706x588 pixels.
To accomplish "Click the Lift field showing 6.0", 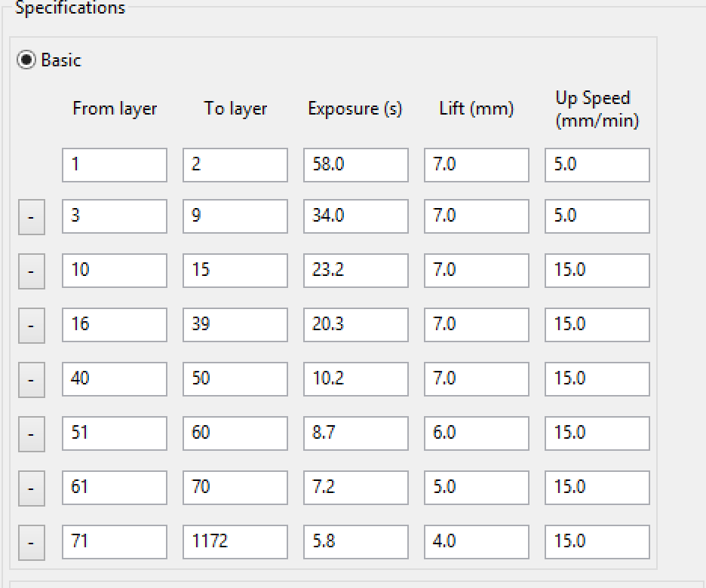I will tap(477, 433).
